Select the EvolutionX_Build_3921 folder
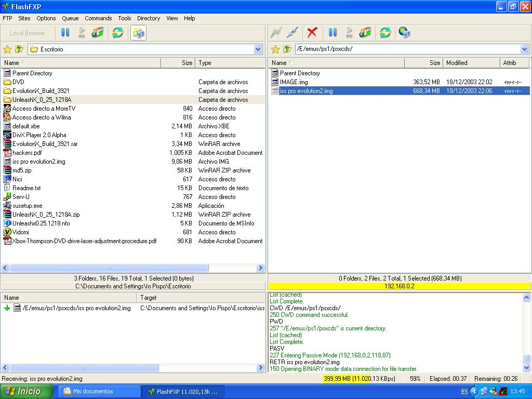 (x=41, y=90)
